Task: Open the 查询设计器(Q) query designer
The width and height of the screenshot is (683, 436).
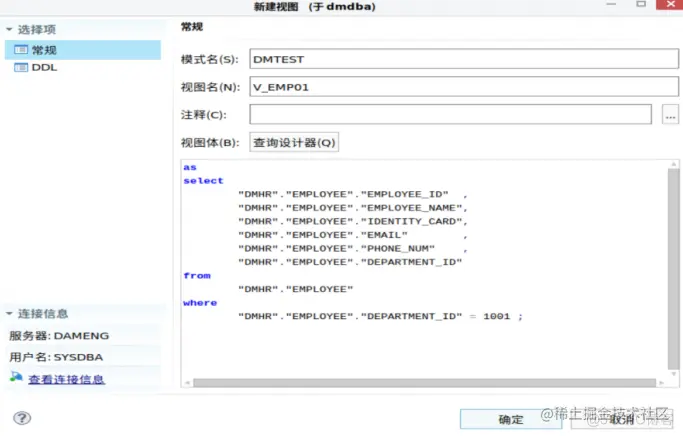Action: (294, 142)
